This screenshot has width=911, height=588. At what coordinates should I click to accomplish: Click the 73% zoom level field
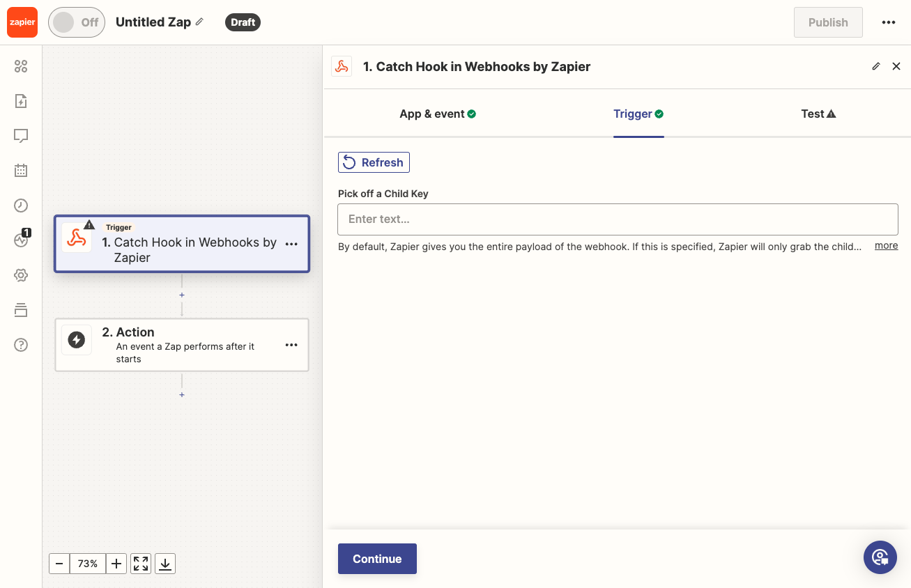tap(88, 564)
